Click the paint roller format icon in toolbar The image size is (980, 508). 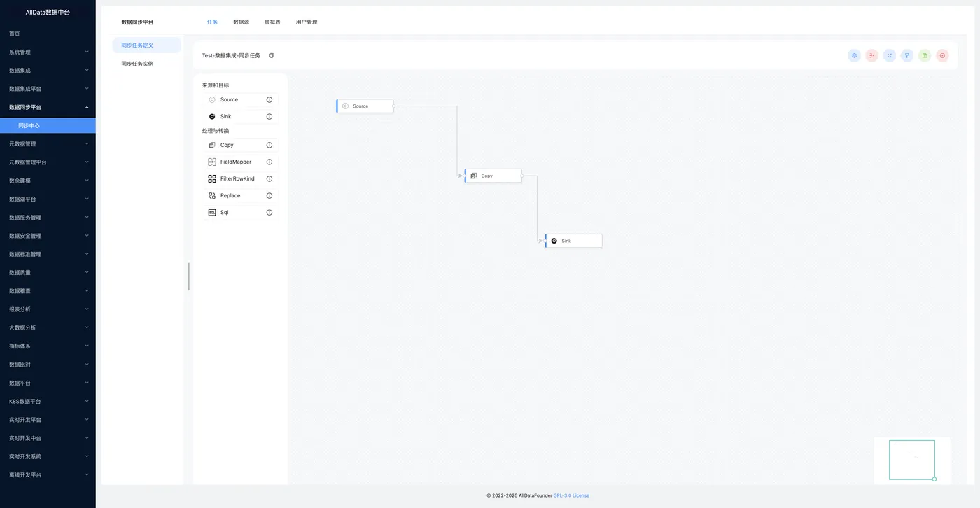(907, 55)
